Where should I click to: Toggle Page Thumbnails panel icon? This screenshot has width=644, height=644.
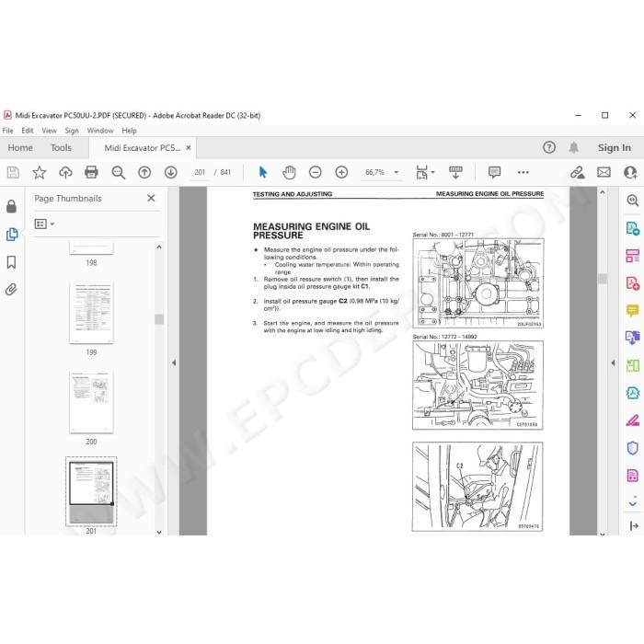(12, 234)
